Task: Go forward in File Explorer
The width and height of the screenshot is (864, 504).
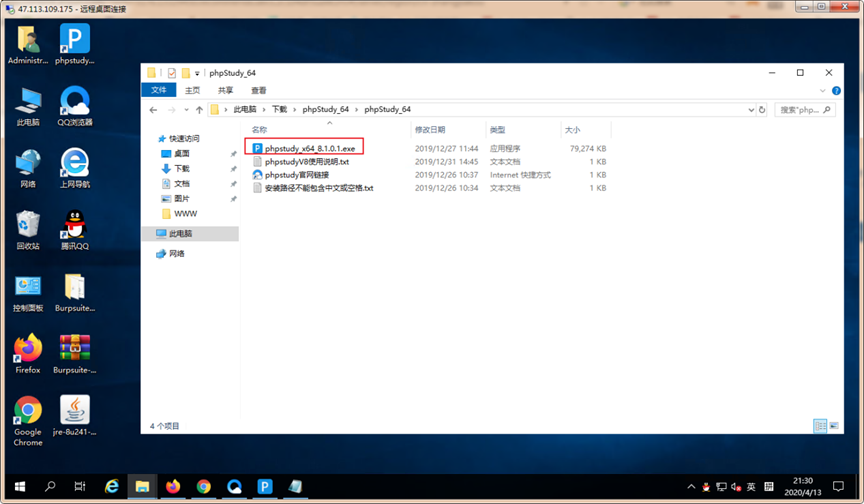Action: tap(171, 110)
